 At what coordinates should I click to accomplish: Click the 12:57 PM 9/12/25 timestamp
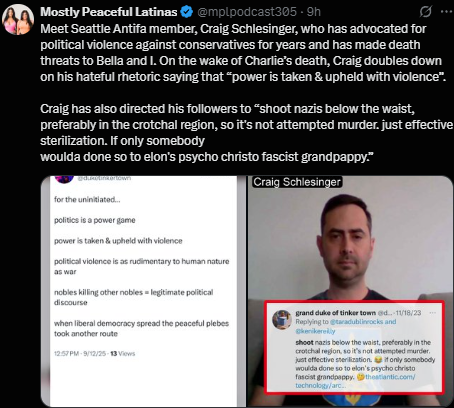(80, 353)
